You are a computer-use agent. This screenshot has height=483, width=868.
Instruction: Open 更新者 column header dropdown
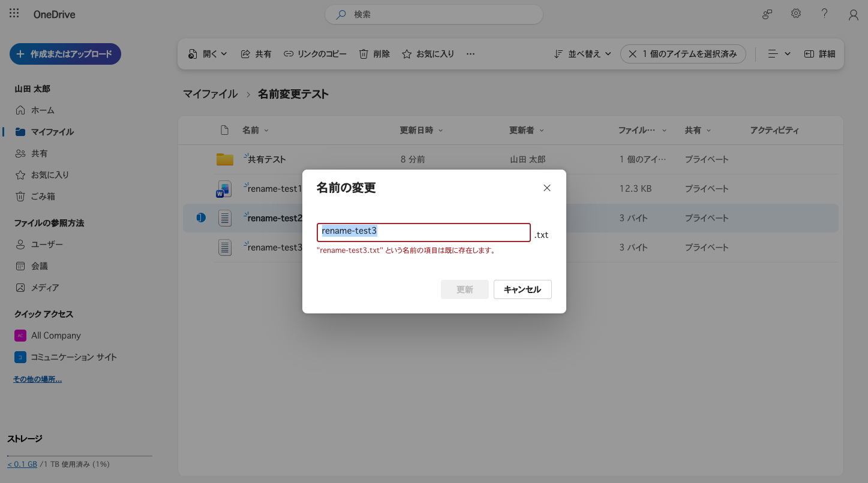527,130
